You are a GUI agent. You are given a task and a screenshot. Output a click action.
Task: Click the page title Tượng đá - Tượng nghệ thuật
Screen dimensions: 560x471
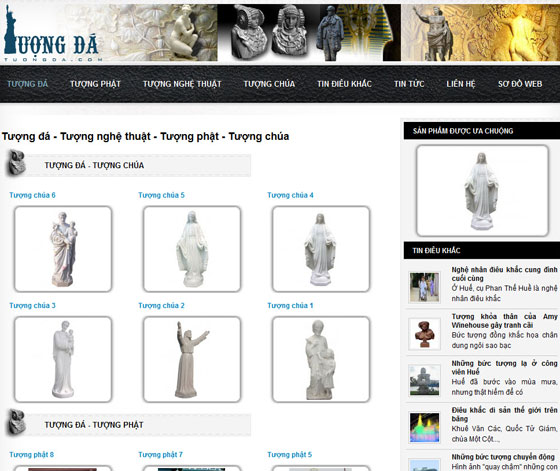click(145, 136)
